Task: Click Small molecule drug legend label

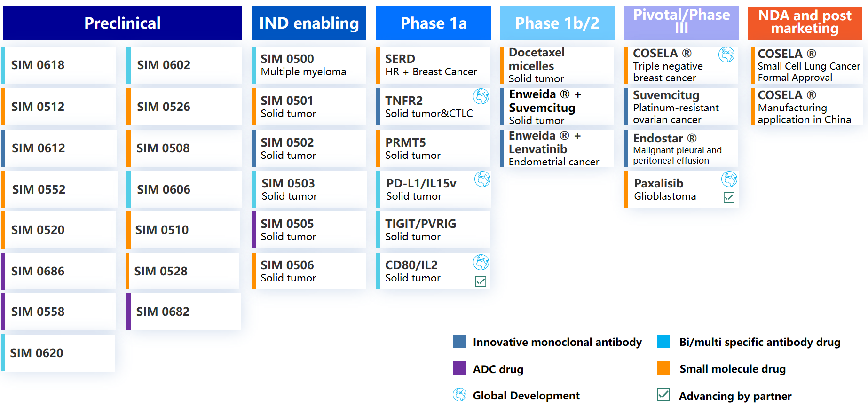Action: (733, 369)
